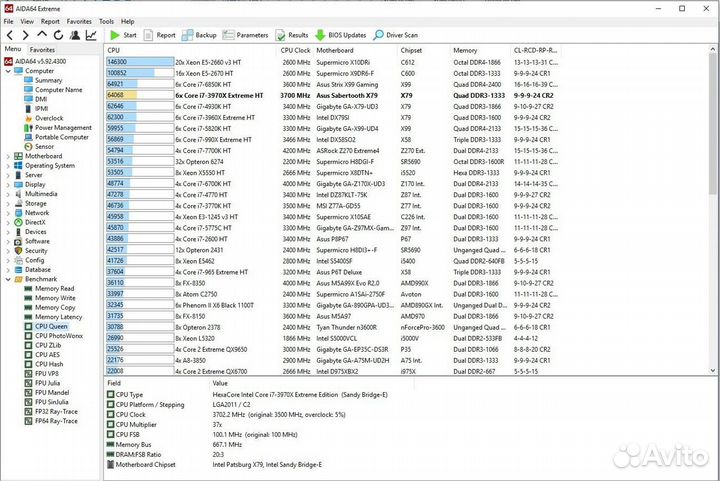This screenshot has width=720, height=481.
Task: Click the Report toolbar button
Action: (160, 35)
